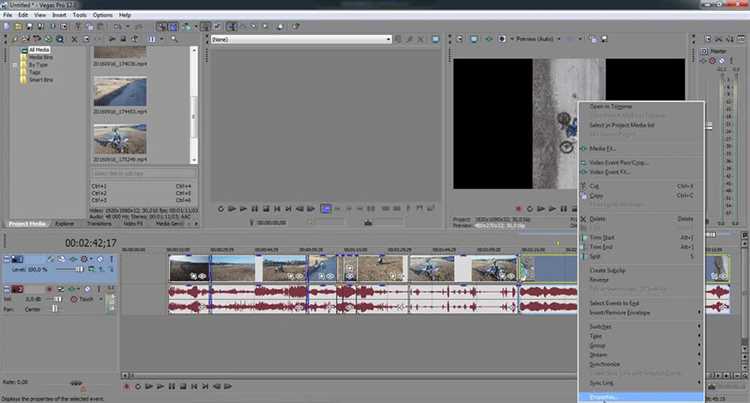Screen dimensions: 750x403
Task: Arm the audio track for recording
Action: (x=49, y=289)
